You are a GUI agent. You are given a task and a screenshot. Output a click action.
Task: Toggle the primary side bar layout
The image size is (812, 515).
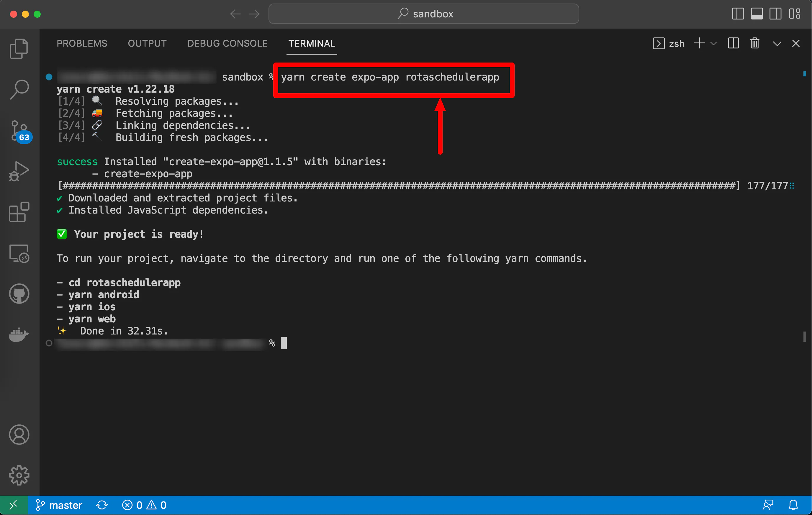tap(738, 14)
